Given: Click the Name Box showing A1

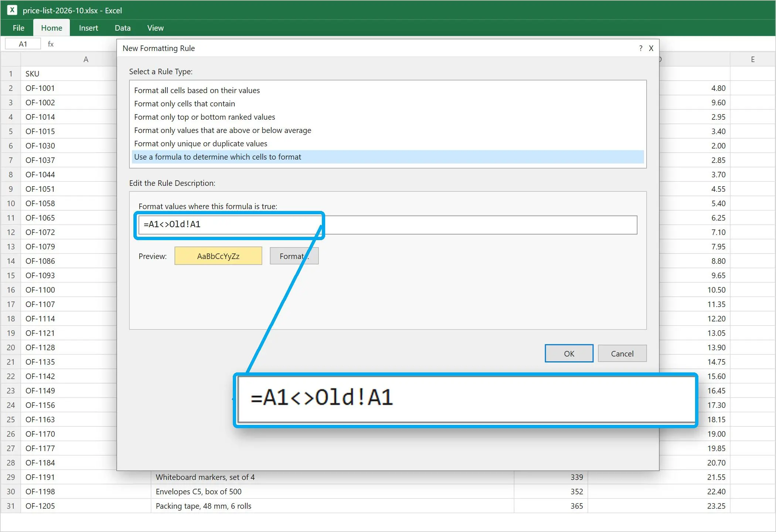Looking at the screenshot, I should pyautogui.click(x=23, y=44).
